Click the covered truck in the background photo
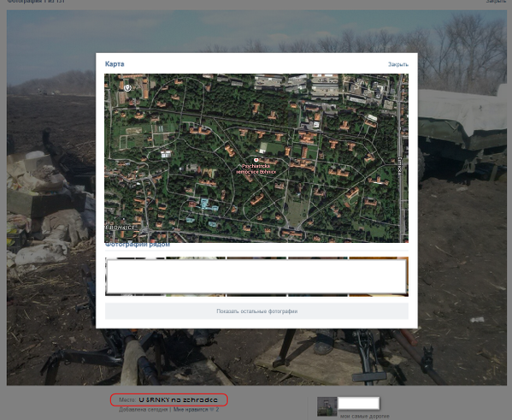This screenshot has height=420, width=512. point(462,131)
